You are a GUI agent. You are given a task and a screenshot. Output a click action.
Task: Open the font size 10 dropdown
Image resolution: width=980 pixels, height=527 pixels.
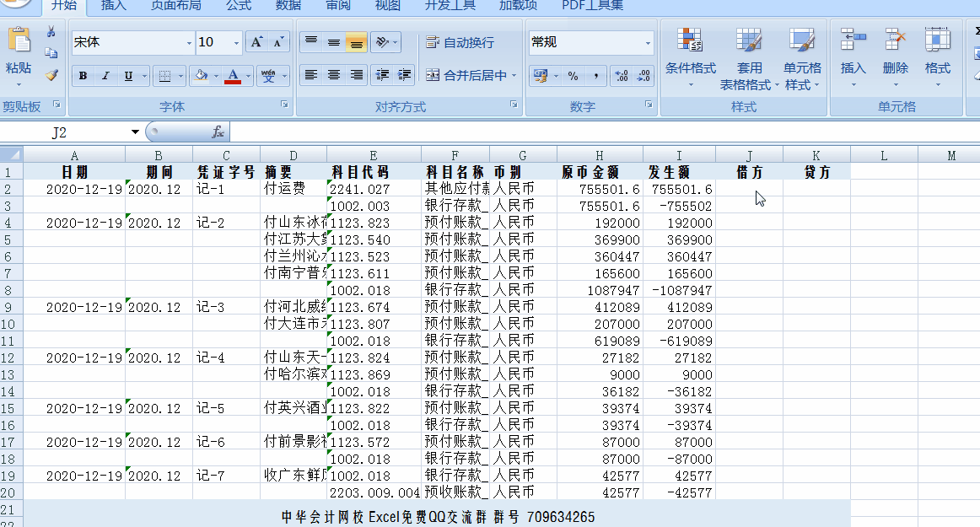tap(236, 42)
